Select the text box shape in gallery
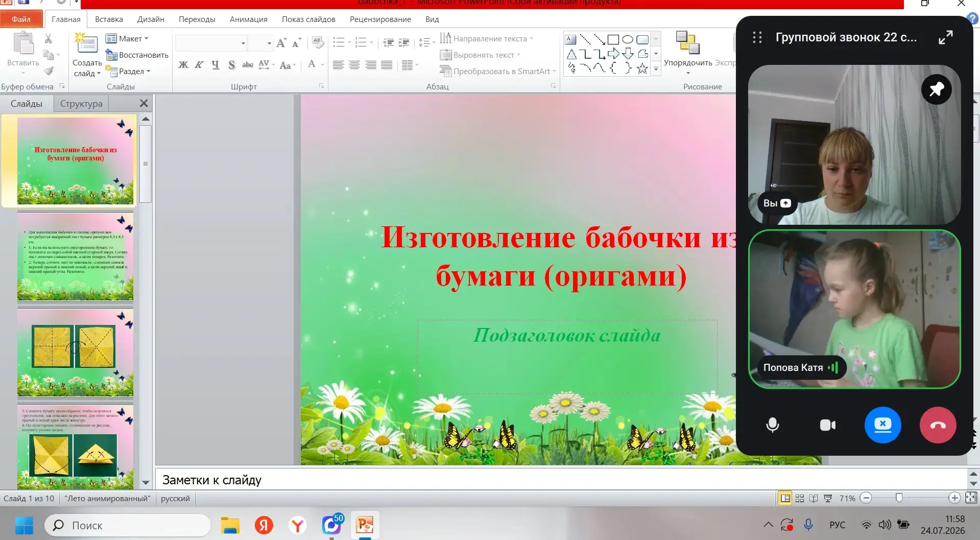This screenshot has width=980, height=540. pos(571,40)
